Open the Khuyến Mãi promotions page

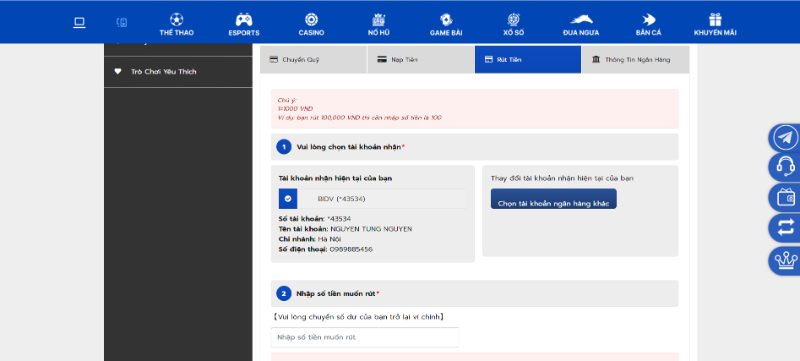715,24
